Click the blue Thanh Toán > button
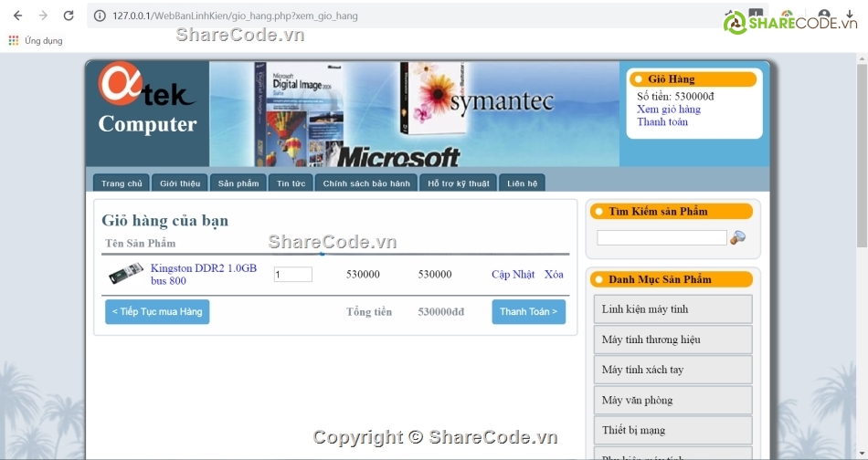 click(x=529, y=312)
